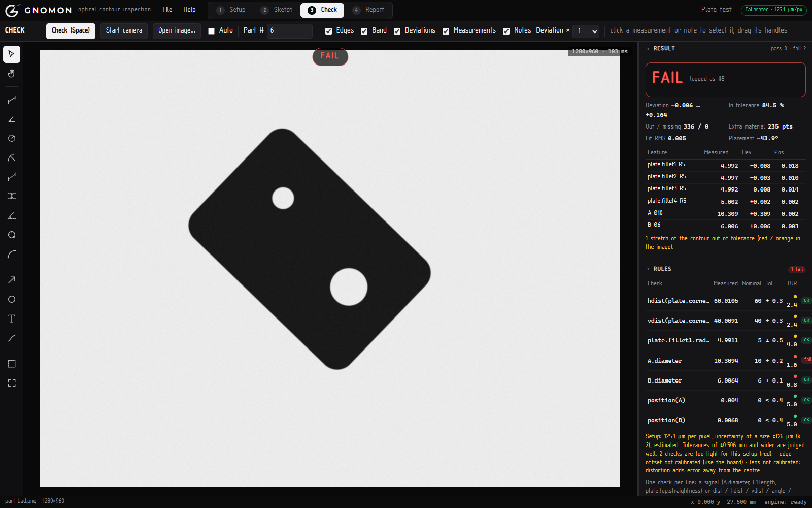The image size is (812, 508).
Task: Select the arrow annotation tool
Action: 12,280
